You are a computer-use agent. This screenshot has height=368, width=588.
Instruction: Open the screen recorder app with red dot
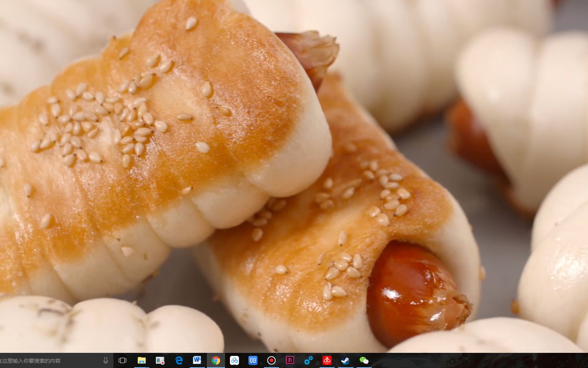[x=271, y=360]
